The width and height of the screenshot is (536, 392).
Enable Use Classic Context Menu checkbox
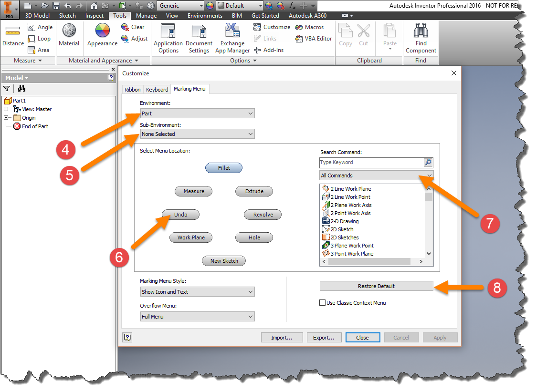click(322, 302)
